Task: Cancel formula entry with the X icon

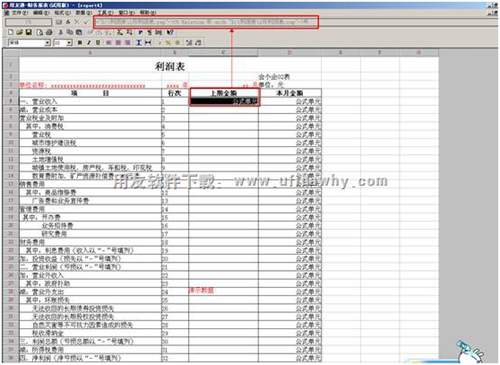Action: pos(77,22)
